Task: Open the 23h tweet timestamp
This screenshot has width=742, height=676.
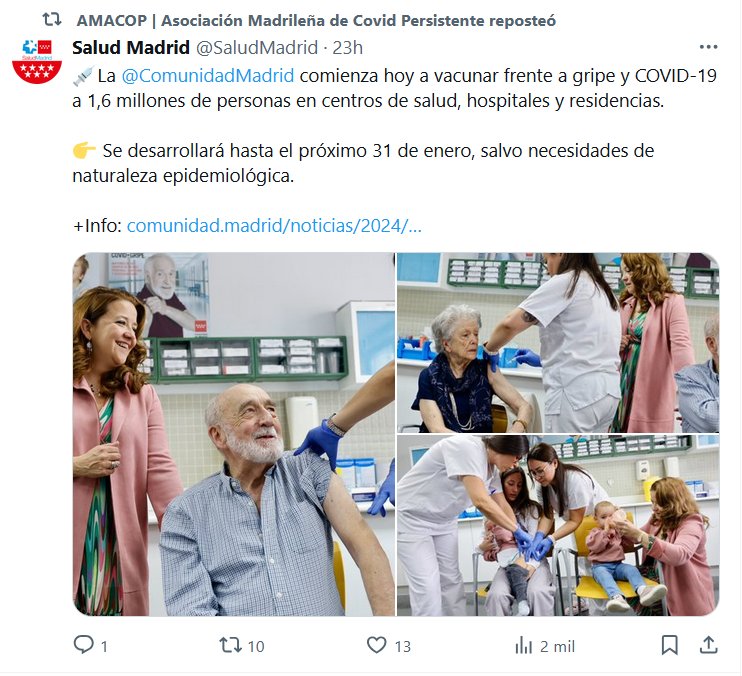Action: (347, 47)
